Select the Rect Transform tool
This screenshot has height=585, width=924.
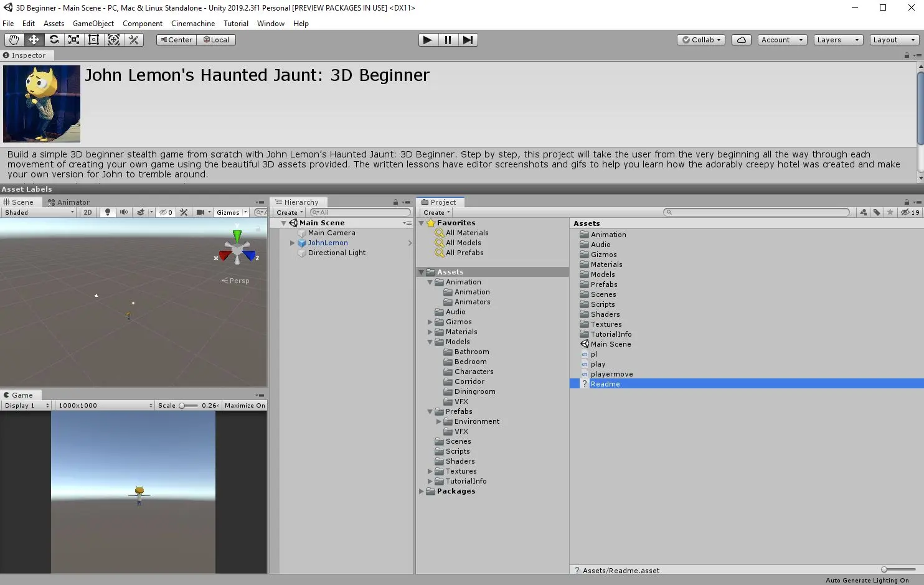[x=93, y=39]
